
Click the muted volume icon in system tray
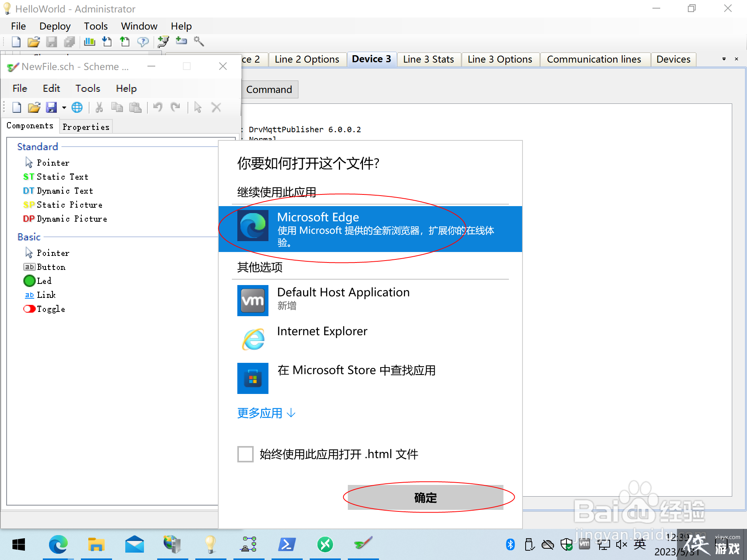click(x=622, y=544)
